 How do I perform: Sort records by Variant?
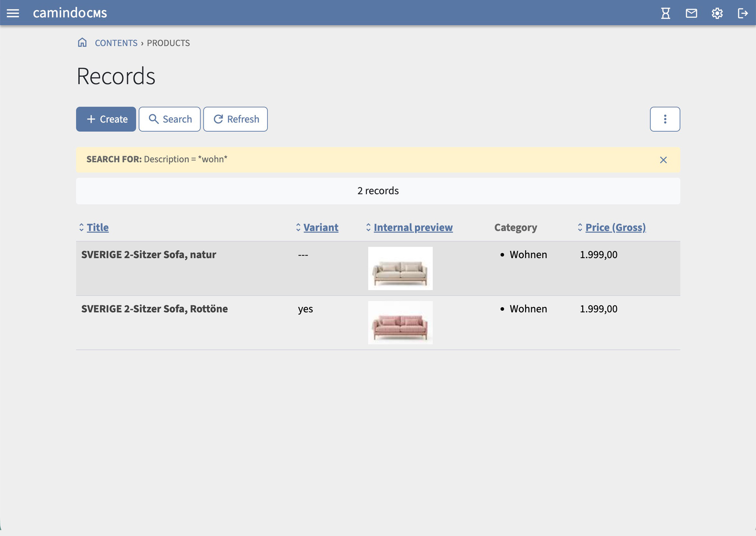321,227
